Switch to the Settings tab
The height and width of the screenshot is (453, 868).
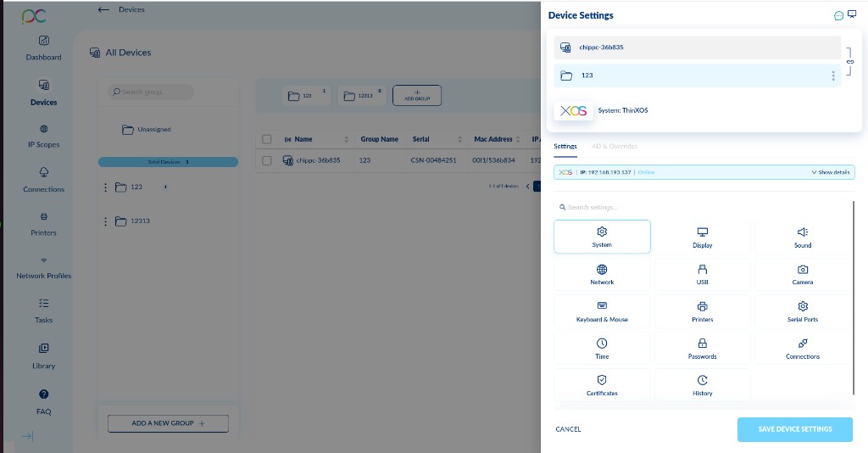[x=565, y=146]
